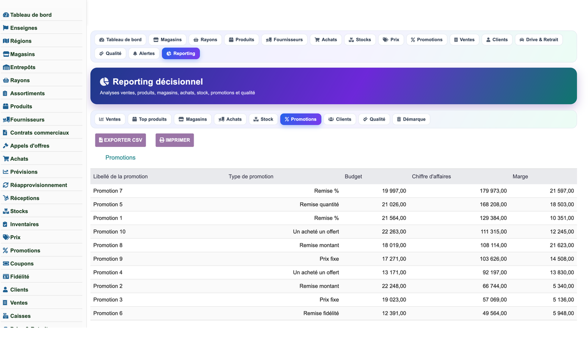Click the chart icon beside Prévisions
Screen dimensions: 588x364
[6, 172]
